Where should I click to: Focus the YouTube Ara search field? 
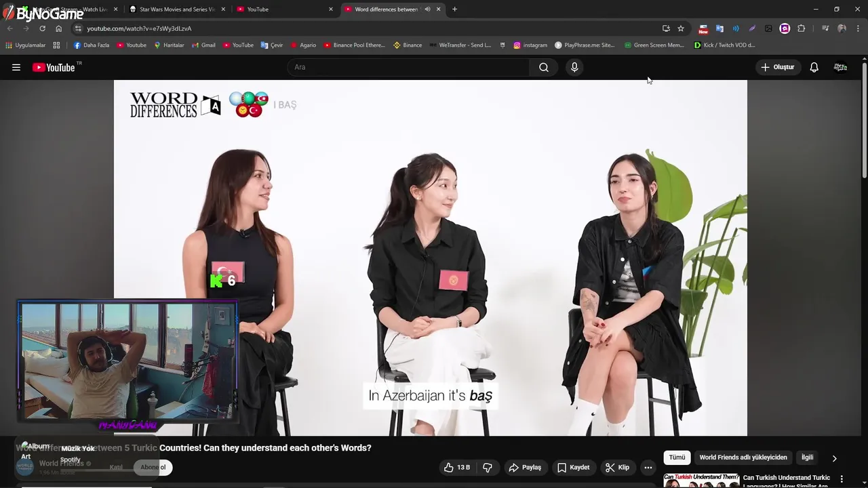click(x=408, y=67)
